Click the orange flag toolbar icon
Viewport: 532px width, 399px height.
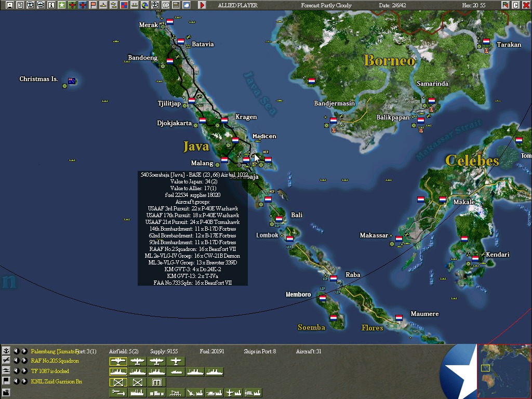[93, 5]
